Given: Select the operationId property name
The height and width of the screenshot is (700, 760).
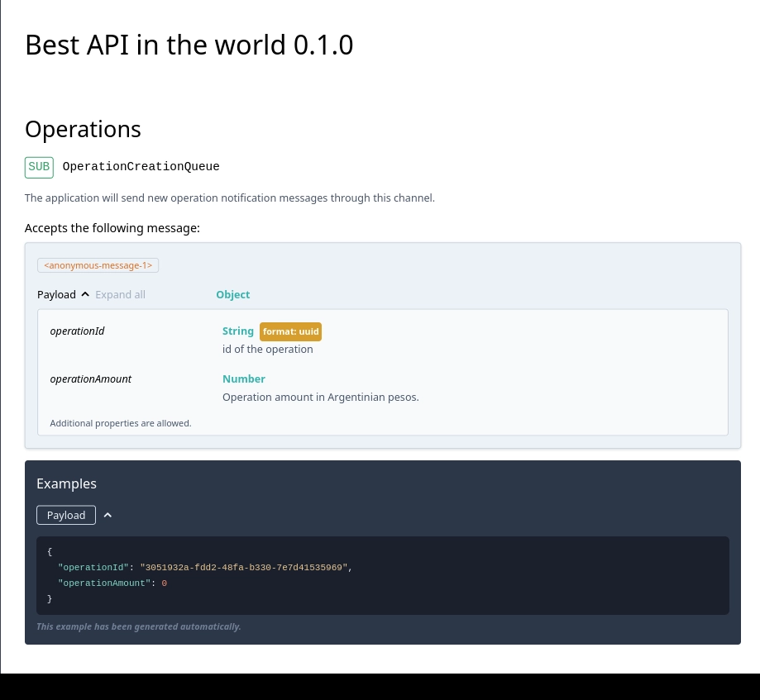Looking at the screenshot, I should pos(77,331).
